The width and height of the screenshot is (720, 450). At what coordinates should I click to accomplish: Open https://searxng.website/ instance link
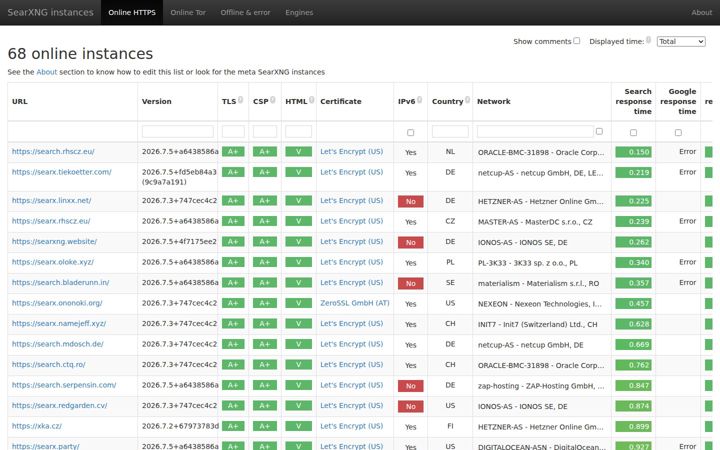point(54,242)
